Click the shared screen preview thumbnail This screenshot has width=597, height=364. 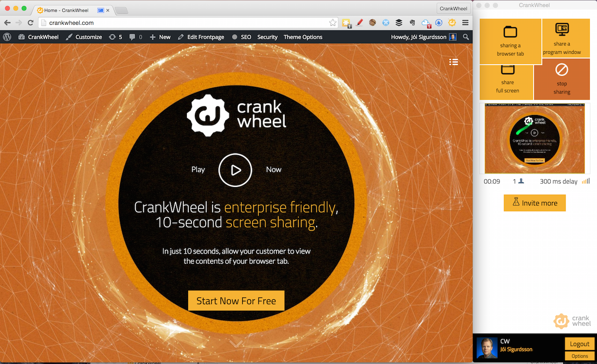[x=534, y=138]
